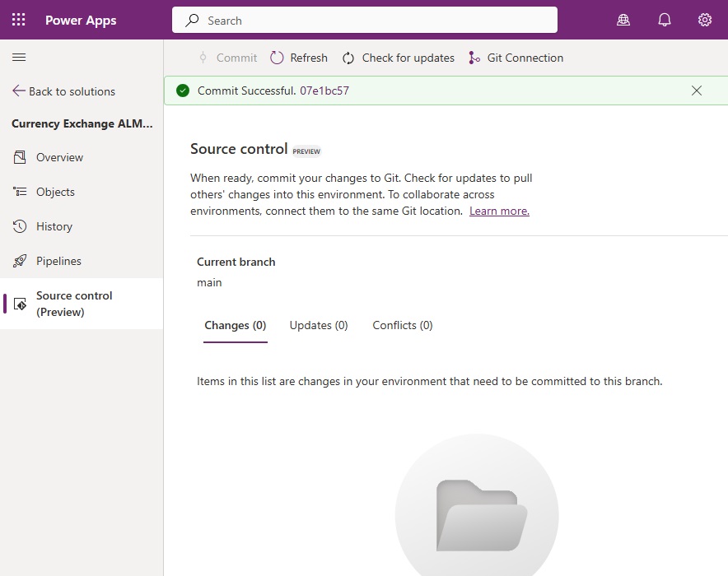
Task: Open Git Connection
Action: tap(516, 58)
